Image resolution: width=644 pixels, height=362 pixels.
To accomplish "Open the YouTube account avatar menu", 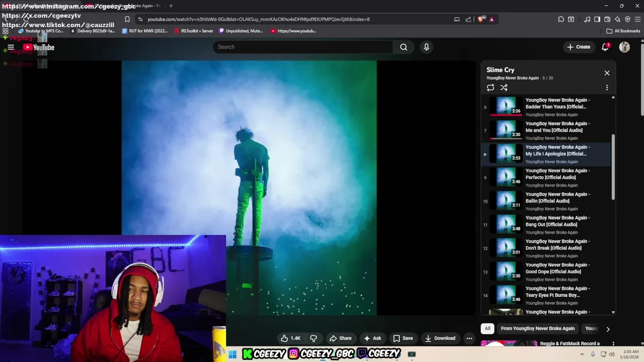I will pyautogui.click(x=624, y=47).
